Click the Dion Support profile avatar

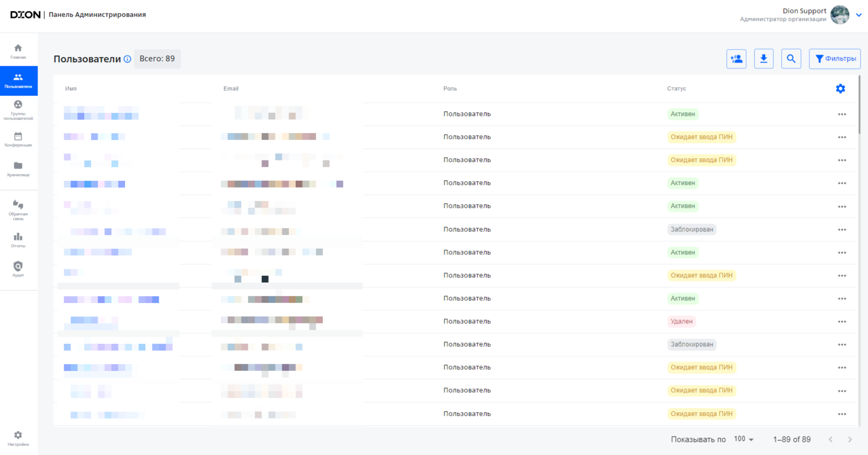point(840,15)
